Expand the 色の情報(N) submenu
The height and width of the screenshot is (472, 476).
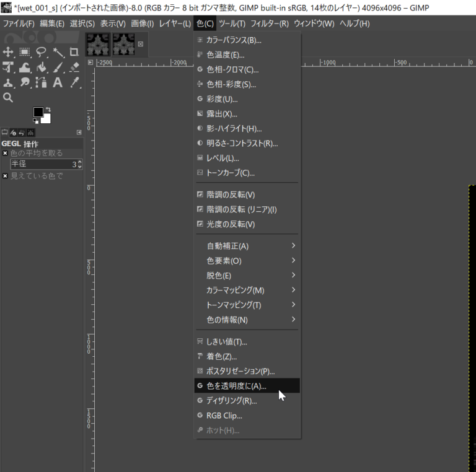248,320
